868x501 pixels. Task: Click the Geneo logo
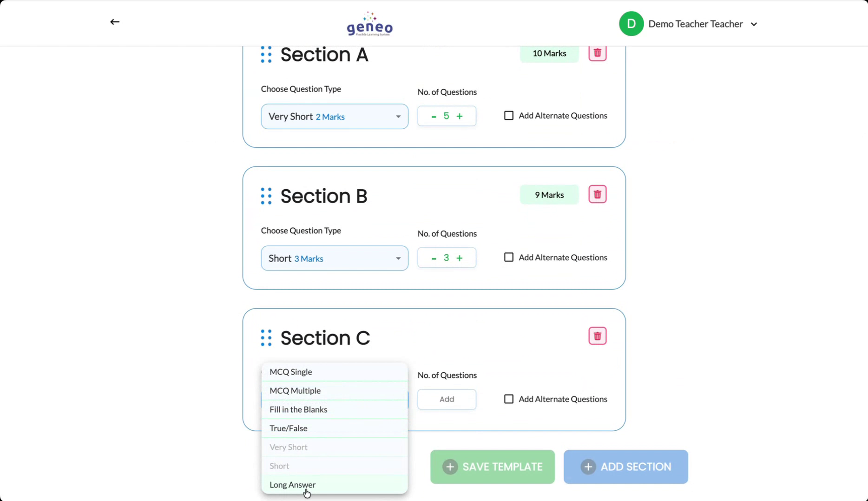[369, 24]
